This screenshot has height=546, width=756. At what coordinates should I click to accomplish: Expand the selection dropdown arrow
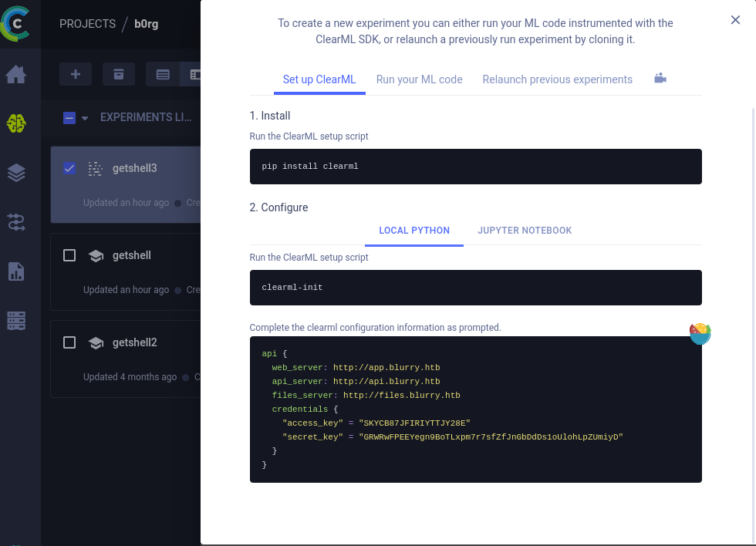pos(85,118)
